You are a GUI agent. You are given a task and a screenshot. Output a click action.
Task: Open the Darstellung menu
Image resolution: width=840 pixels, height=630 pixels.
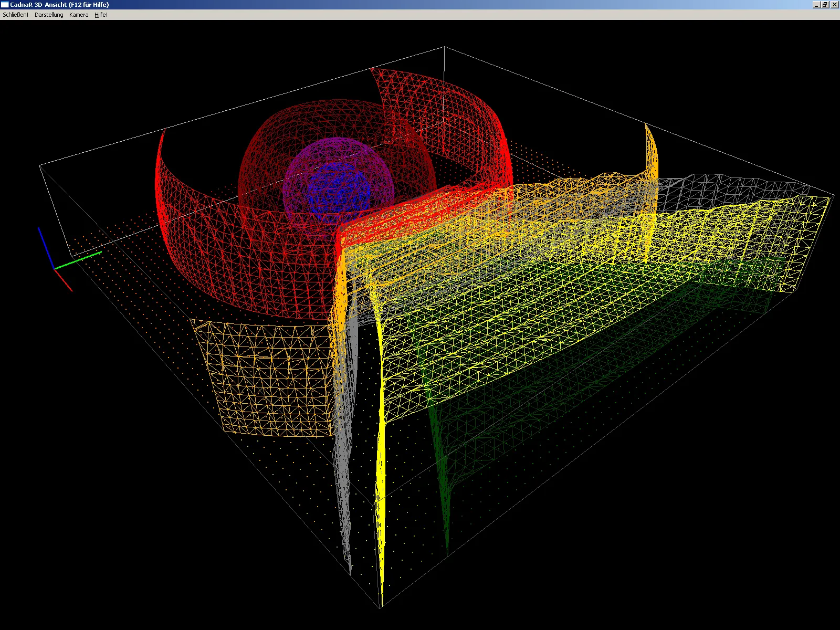point(49,15)
